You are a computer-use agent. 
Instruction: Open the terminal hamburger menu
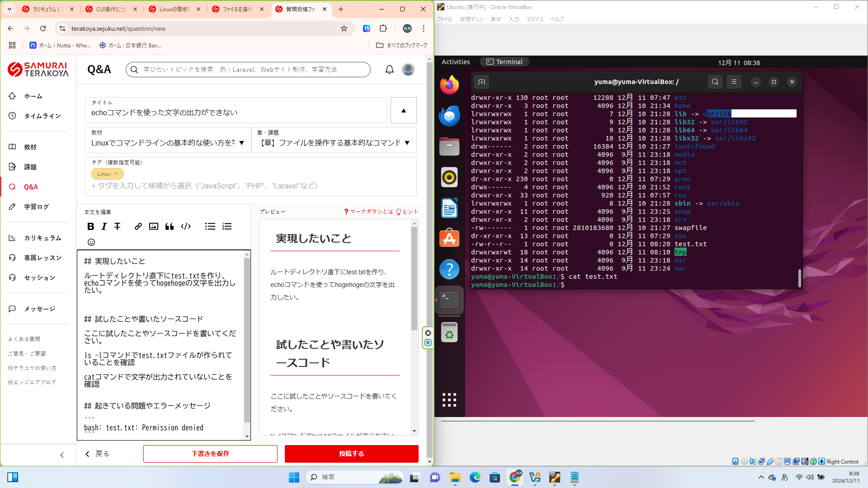[x=734, y=82]
